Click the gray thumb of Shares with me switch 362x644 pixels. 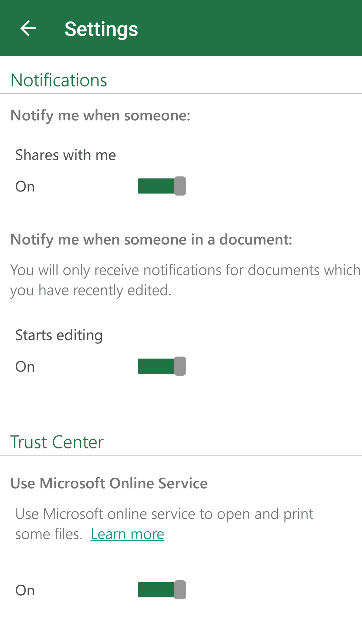point(180,186)
